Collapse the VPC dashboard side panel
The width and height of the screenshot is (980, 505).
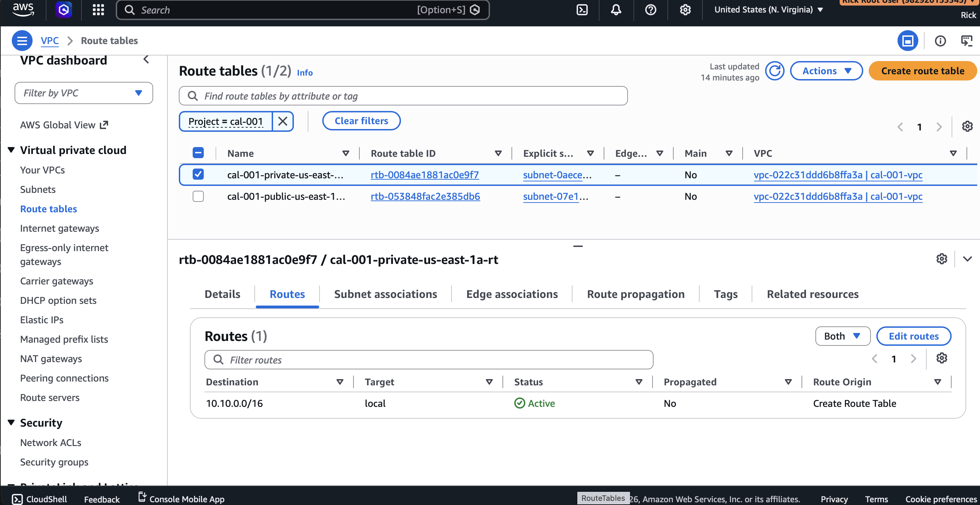[146, 60]
